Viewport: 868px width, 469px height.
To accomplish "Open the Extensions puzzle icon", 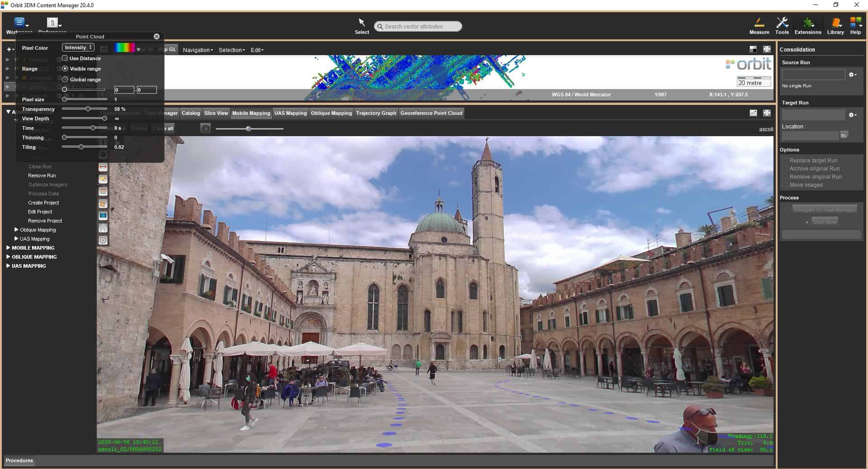I will pyautogui.click(x=807, y=23).
